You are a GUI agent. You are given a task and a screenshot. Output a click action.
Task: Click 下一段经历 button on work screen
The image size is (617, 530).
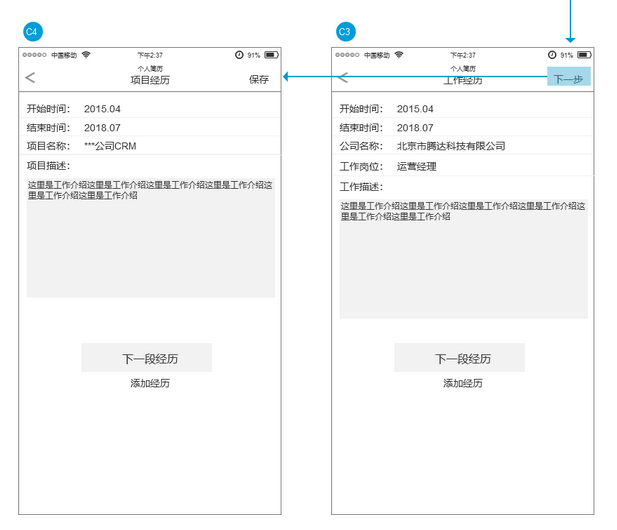[459, 358]
